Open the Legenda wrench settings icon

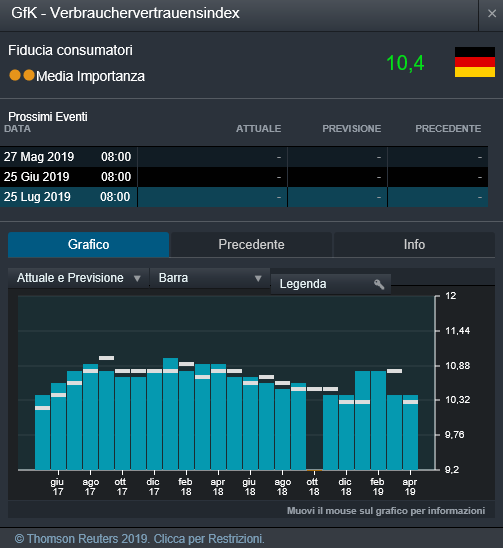379,284
